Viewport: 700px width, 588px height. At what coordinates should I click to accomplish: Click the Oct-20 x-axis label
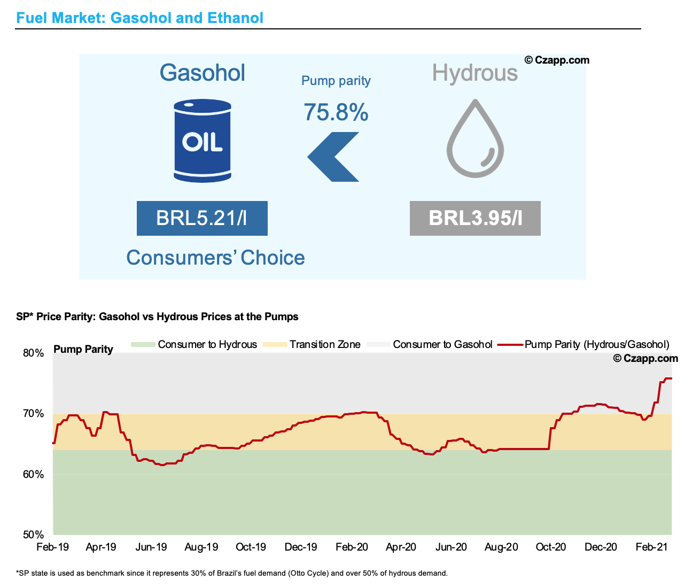551,547
